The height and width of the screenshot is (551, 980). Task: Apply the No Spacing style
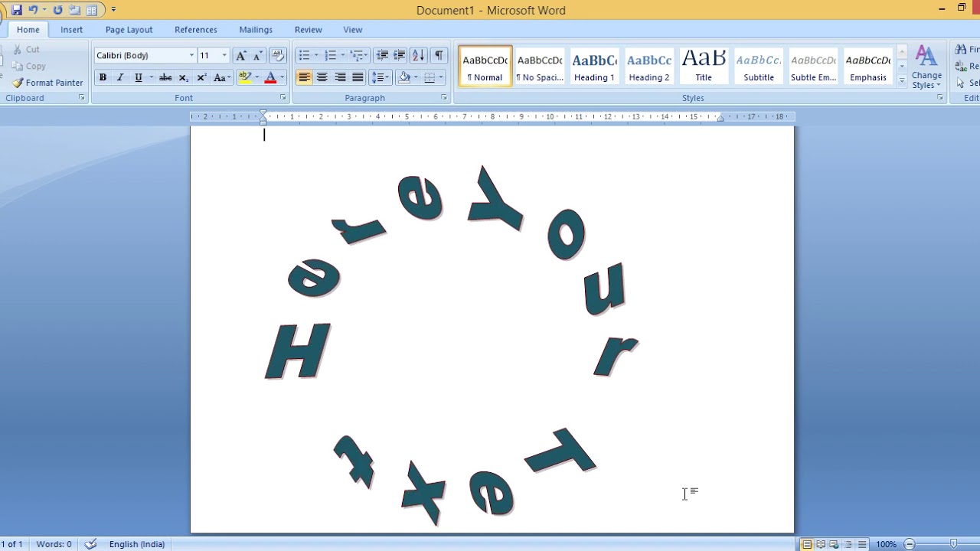coord(540,67)
